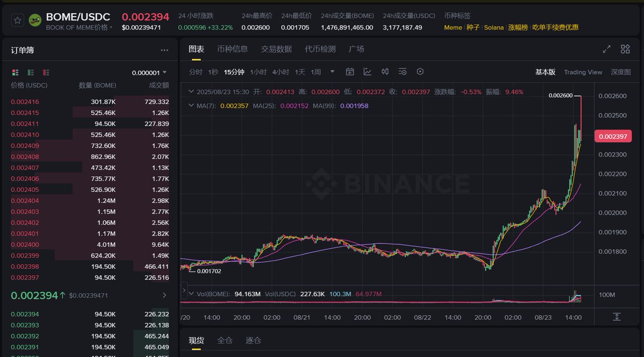The width and height of the screenshot is (644, 357).
Task: Select sell order price 0.002404
Action: (25, 201)
